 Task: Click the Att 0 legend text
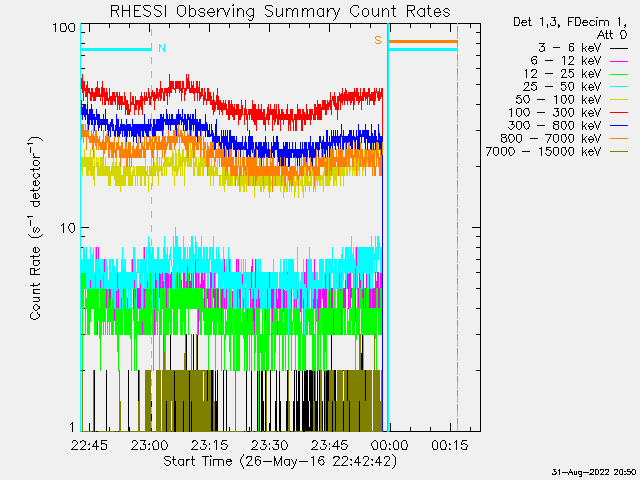coord(611,35)
